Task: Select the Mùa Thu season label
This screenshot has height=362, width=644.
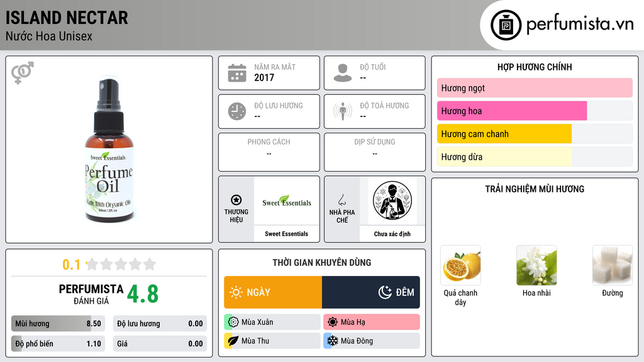Action: (255, 341)
